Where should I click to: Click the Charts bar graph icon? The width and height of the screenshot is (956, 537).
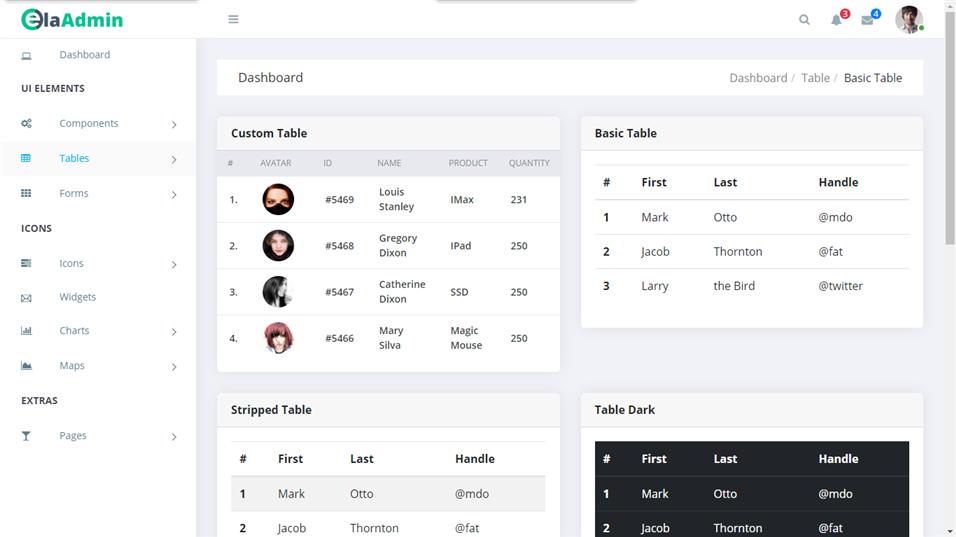tap(26, 331)
